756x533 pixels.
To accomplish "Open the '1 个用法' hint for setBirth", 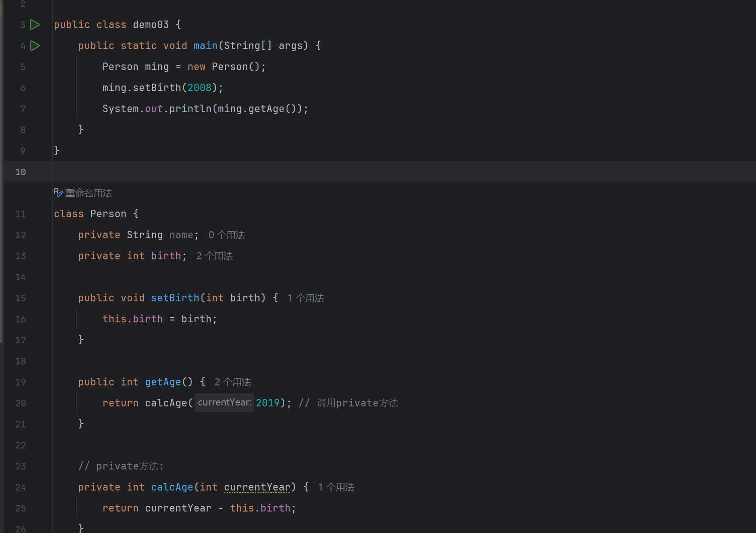I will [x=306, y=298].
